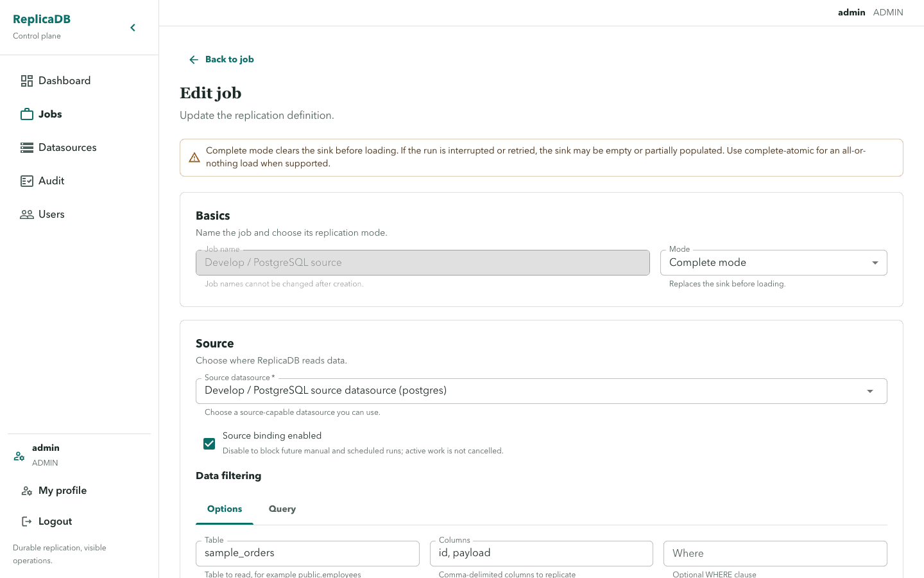Select the Options tab

point(225,509)
